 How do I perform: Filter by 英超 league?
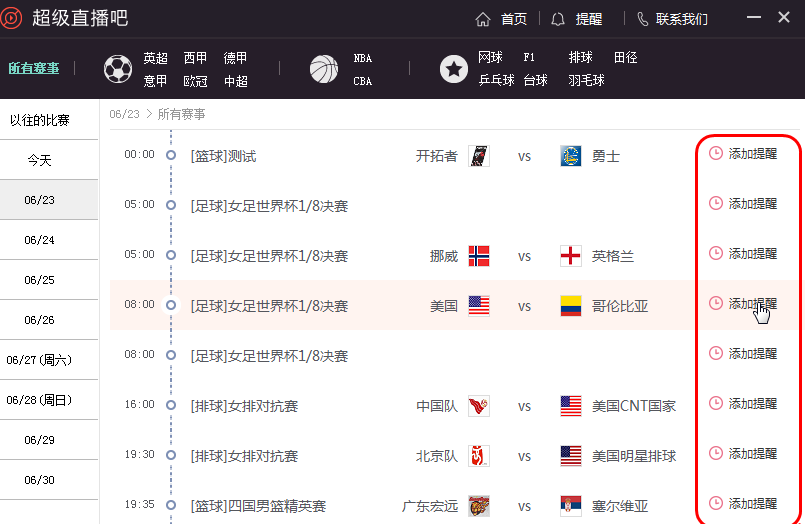tap(156, 58)
